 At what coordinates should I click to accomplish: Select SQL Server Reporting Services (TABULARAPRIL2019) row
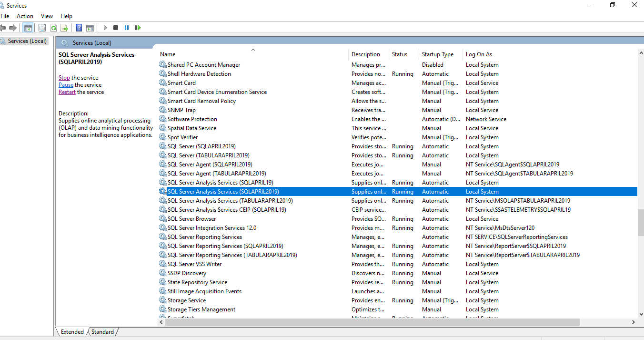click(x=398, y=255)
